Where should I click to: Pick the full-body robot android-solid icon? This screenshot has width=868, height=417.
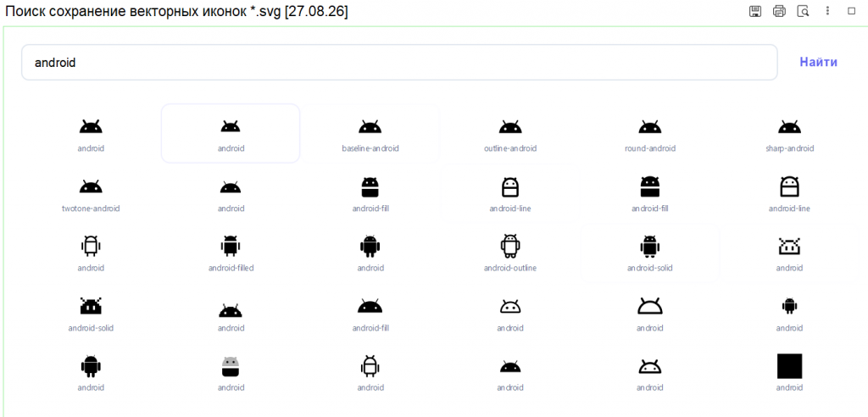(650, 247)
